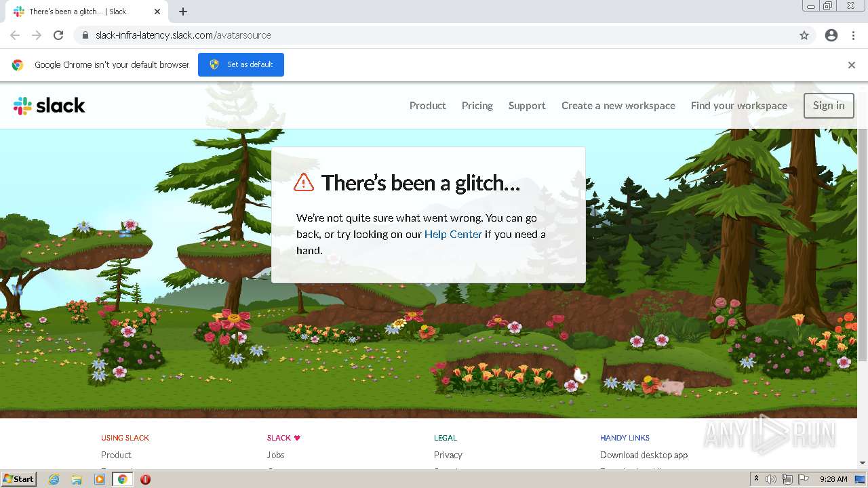
Task: Go back using the browser back arrow
Action: (15, 35)
